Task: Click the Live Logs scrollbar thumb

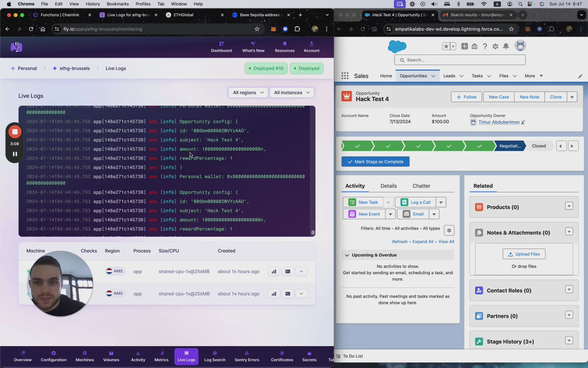Action: click(x=313, y=233)
